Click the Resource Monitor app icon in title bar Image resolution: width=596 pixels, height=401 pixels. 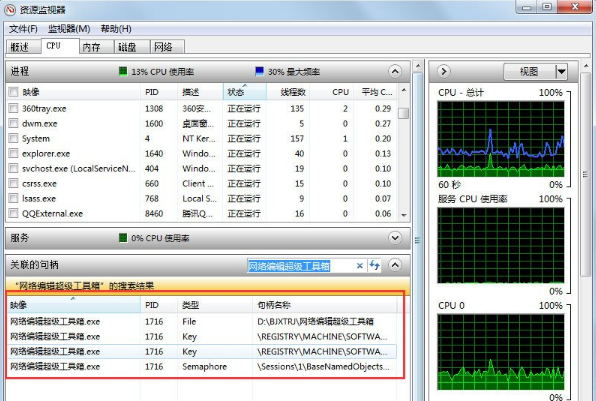[10, 9]
